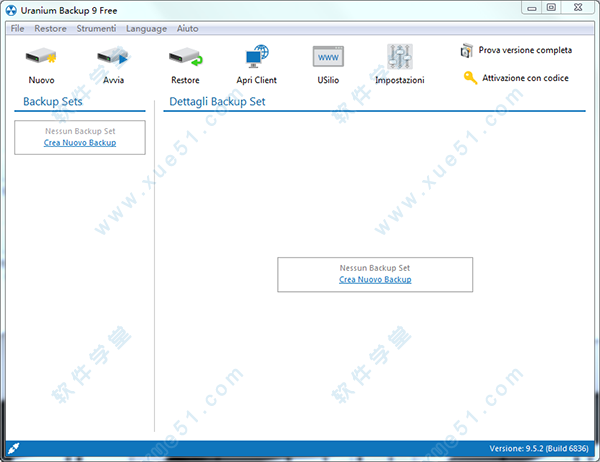This screenshot has width=600, height=462.
Task: Start backup with the Avvia icon
Action: (112, 57)
